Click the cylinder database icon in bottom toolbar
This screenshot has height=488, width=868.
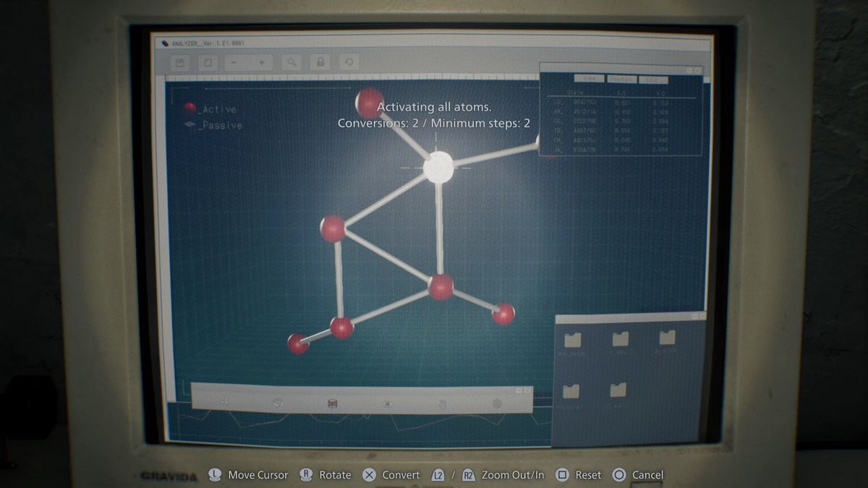coord(332,403)
